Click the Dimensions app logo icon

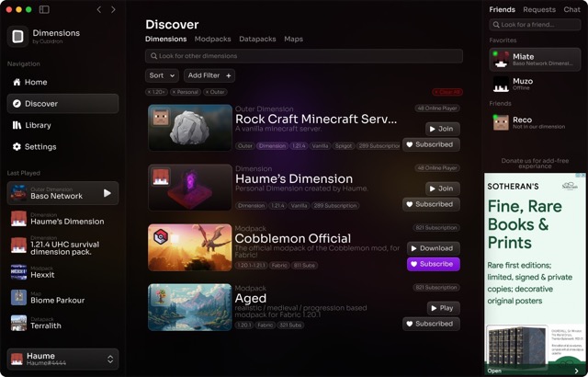pyautogui.click(x=17, y=37)
